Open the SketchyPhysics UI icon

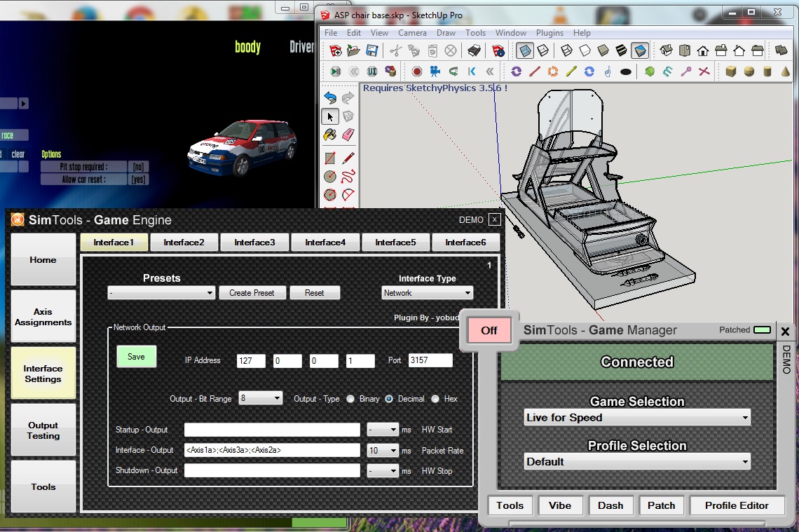pos(372,71)
